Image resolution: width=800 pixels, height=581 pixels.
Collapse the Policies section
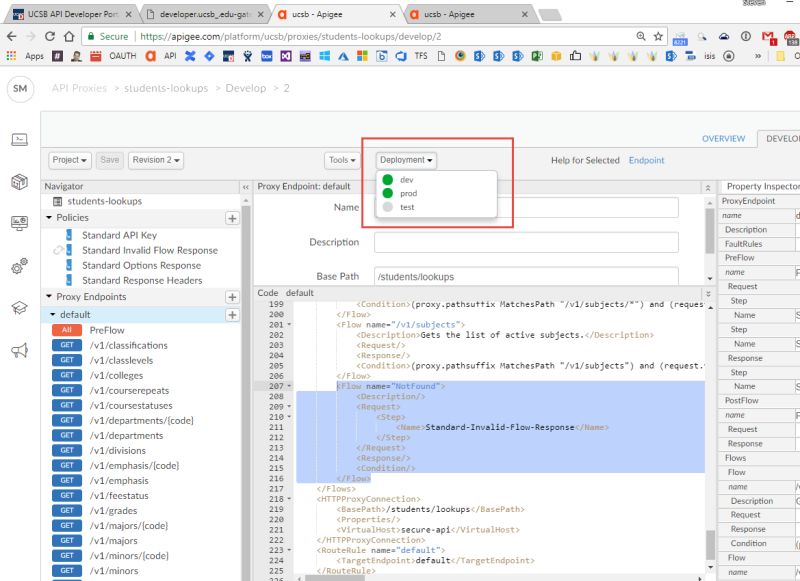click(49, 217)
